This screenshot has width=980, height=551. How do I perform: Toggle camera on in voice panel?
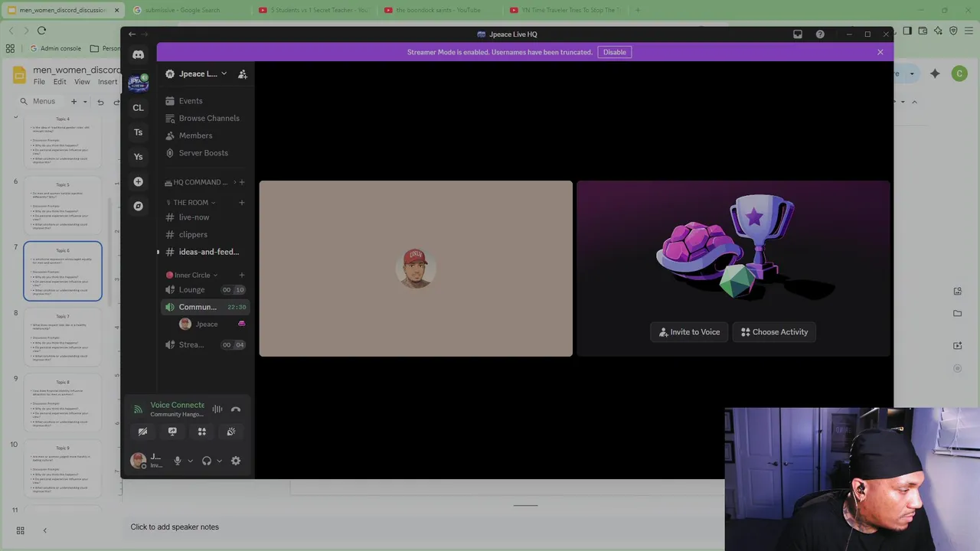click(x=142, y=432)
